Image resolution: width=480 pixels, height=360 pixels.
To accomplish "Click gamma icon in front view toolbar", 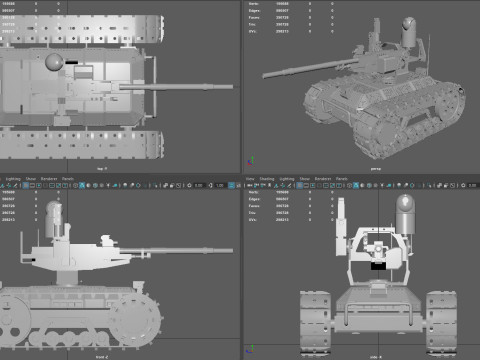I will click(x=210, y=185).
